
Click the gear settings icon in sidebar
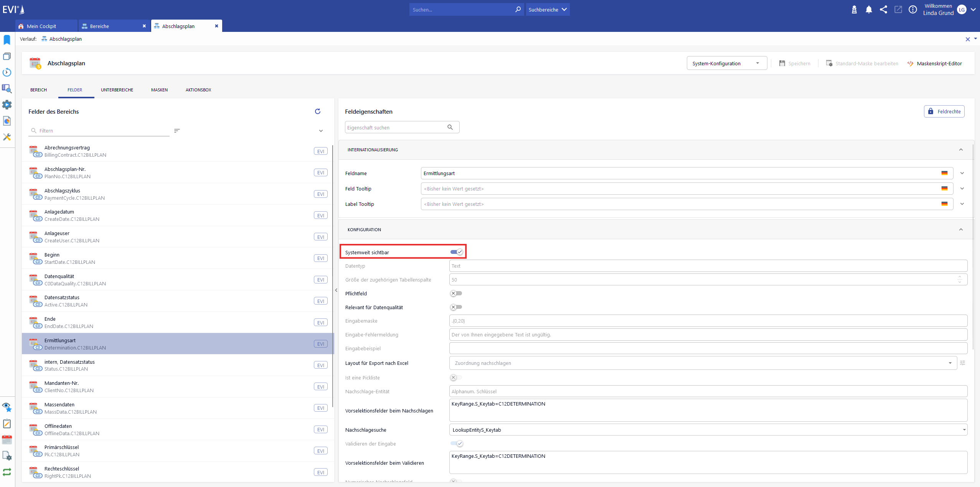point(7,104)
